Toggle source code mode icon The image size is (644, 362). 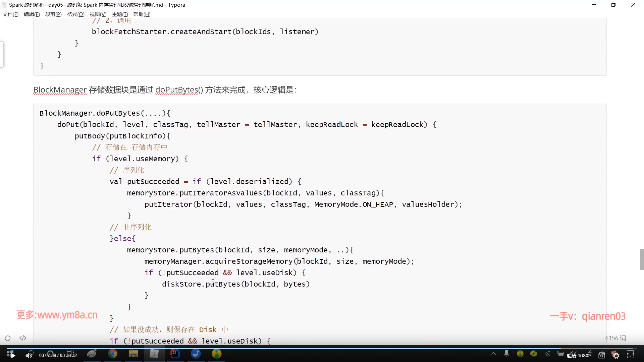23,338
